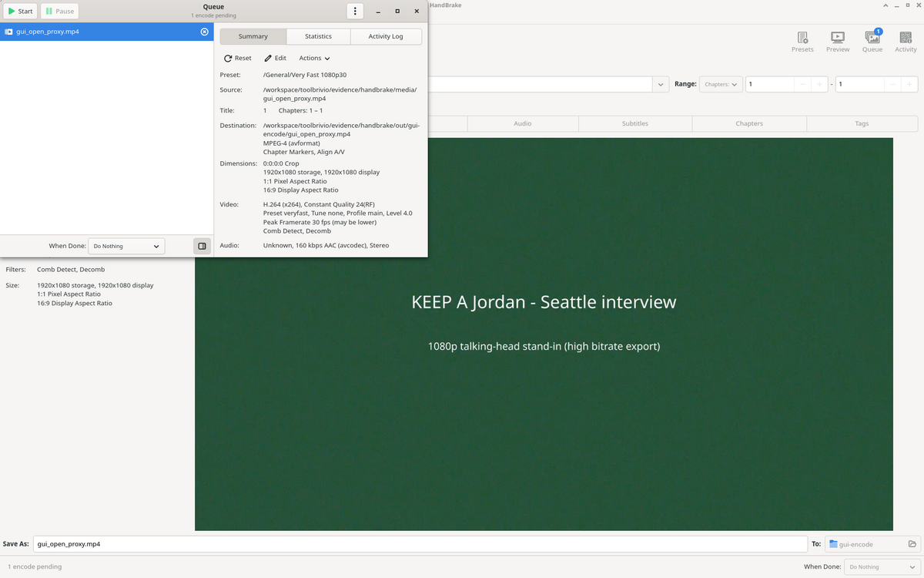Start the queue encode
Image resolution: width=924 pixels, height=578 pixels.
(x=21, y=12)
